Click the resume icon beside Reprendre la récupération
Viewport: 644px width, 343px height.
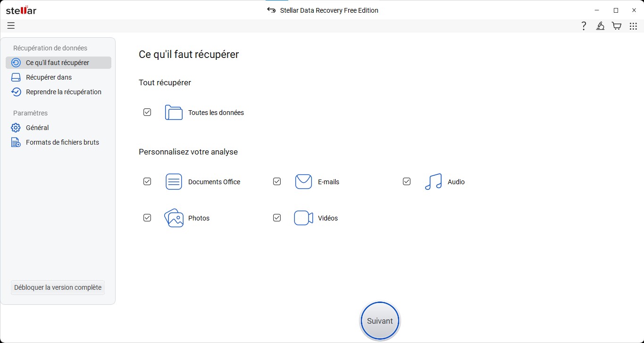16,92
